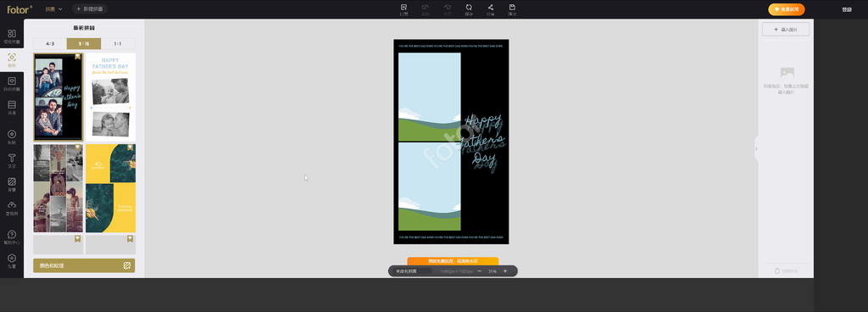Open the 拼圖 mode dropdown

pos(53,8)
